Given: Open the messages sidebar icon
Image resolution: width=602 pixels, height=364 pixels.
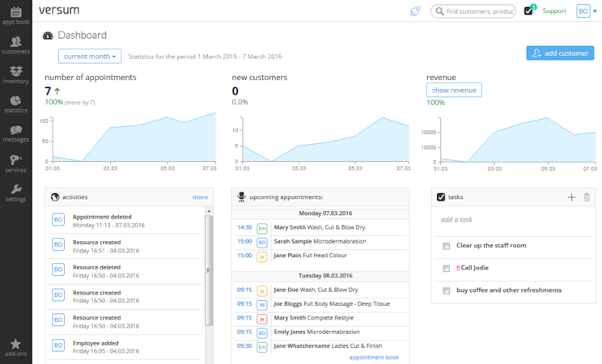Looking at the screenshot, I should (15, 129).
